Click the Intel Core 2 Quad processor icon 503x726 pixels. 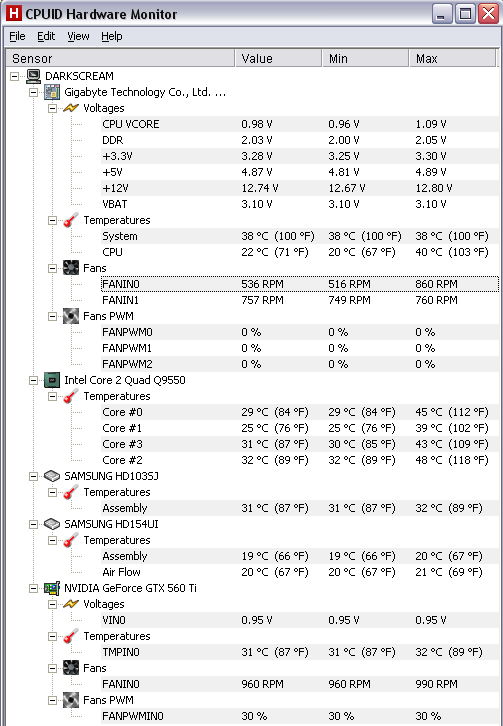pyautogui.click(x=52, y=380)
